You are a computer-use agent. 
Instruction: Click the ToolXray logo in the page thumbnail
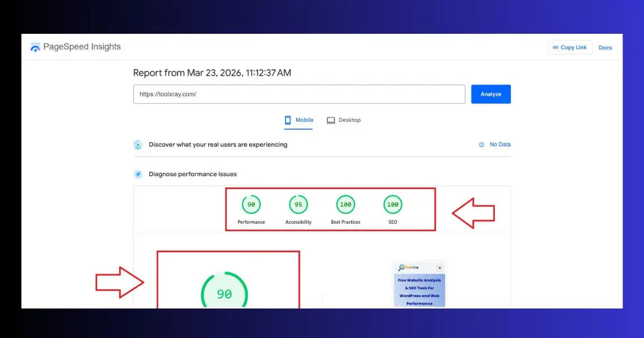point(409,267)
